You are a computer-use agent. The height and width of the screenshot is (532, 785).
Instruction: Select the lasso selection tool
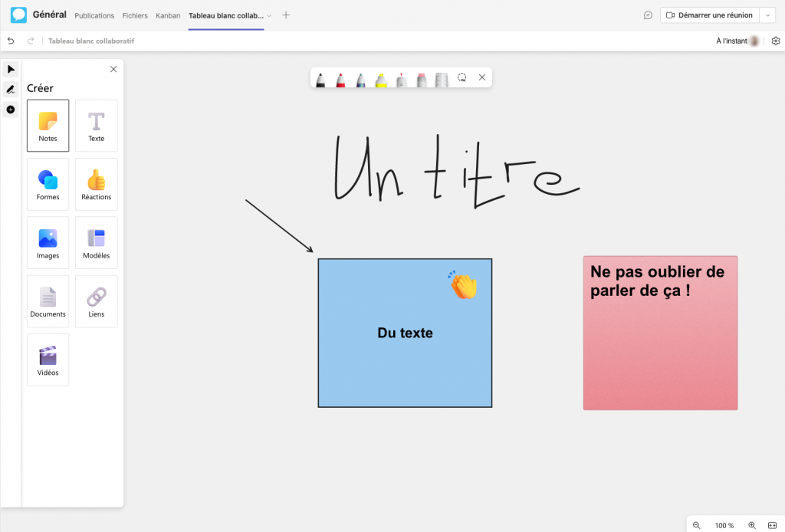tap(462, 77)
